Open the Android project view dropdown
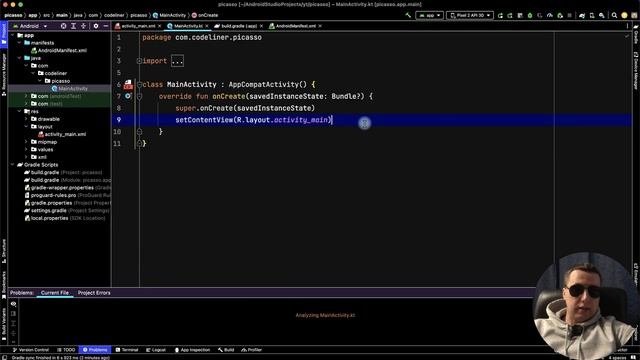Viewport: 640px width, 360px height. pyautogui.click(x=30, y=26)
